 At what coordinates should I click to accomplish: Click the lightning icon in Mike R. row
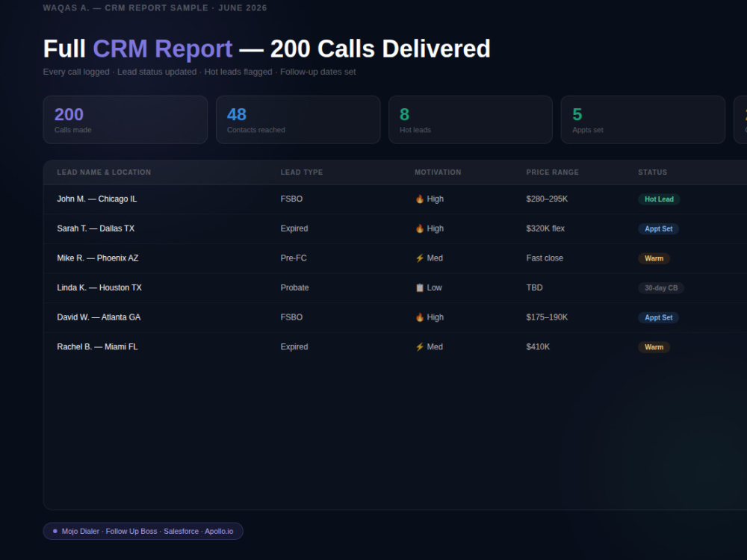click(x=420, y=258)
